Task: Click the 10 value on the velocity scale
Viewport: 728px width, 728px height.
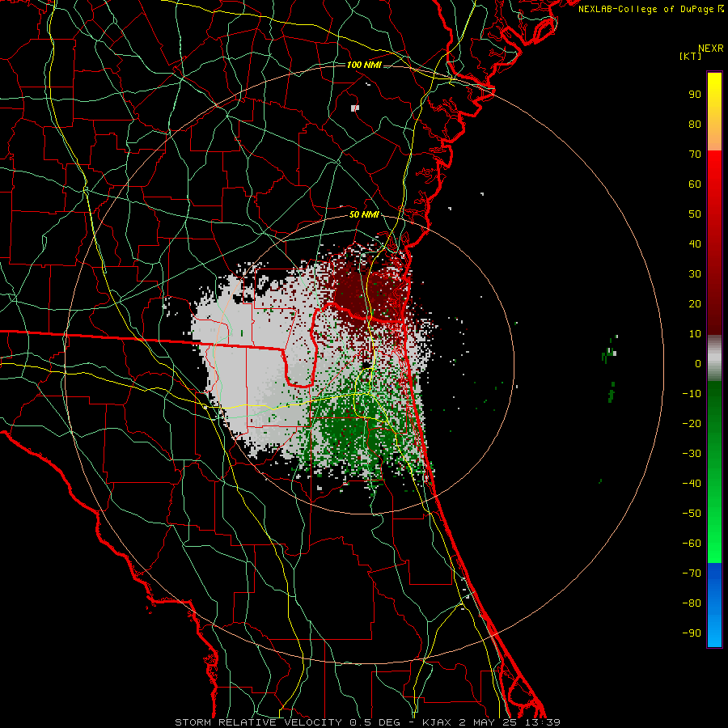Action: pyautogui.click(x=695, y=334)
